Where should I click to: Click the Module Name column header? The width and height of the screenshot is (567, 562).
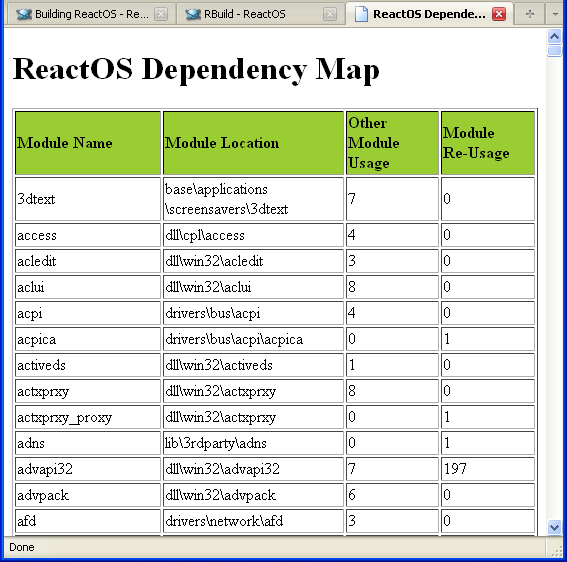88,143
